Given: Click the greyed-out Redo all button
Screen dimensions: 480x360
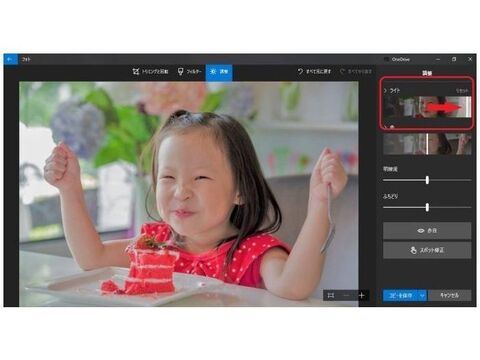Looking at the screenshot, I should click(x=356, y=71).
